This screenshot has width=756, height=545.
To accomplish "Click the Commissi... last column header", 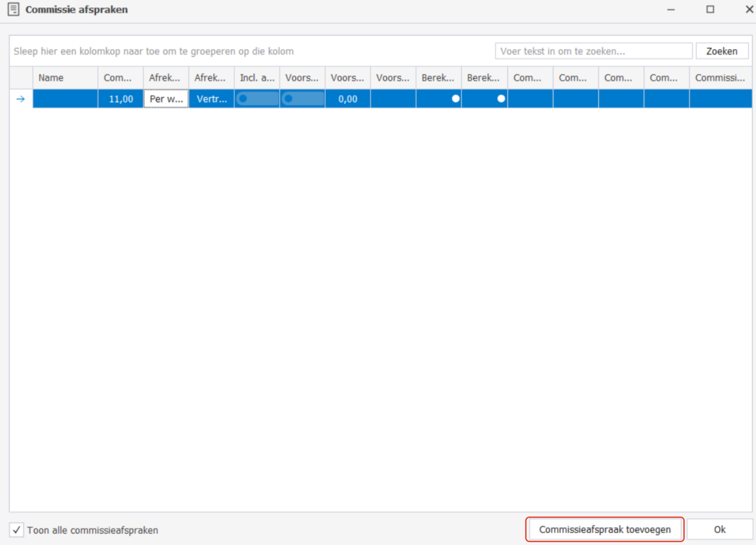I will (x=720, y=78).
